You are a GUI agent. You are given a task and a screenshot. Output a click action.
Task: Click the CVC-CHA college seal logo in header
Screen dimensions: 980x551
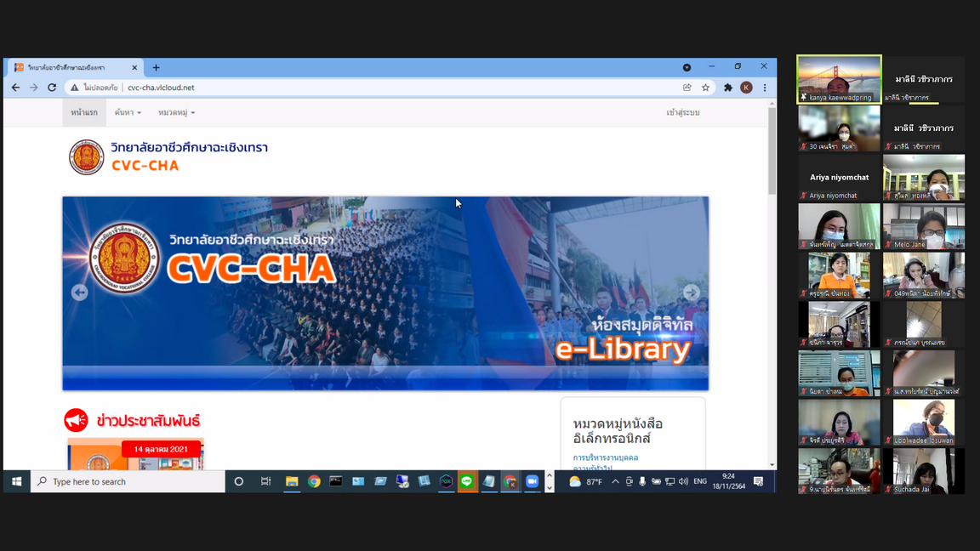tap(86, 156)
